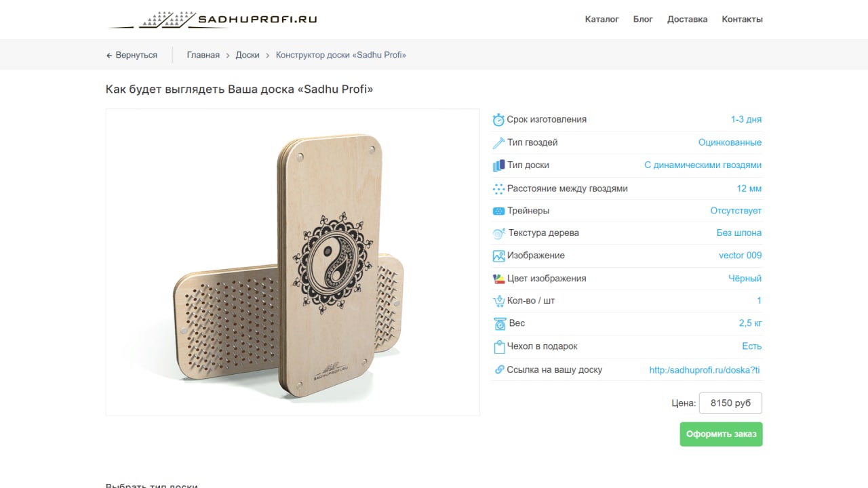Click the chain link icon beside Ссылка на вашу доску
868x488 pixels.
[500, 369]
